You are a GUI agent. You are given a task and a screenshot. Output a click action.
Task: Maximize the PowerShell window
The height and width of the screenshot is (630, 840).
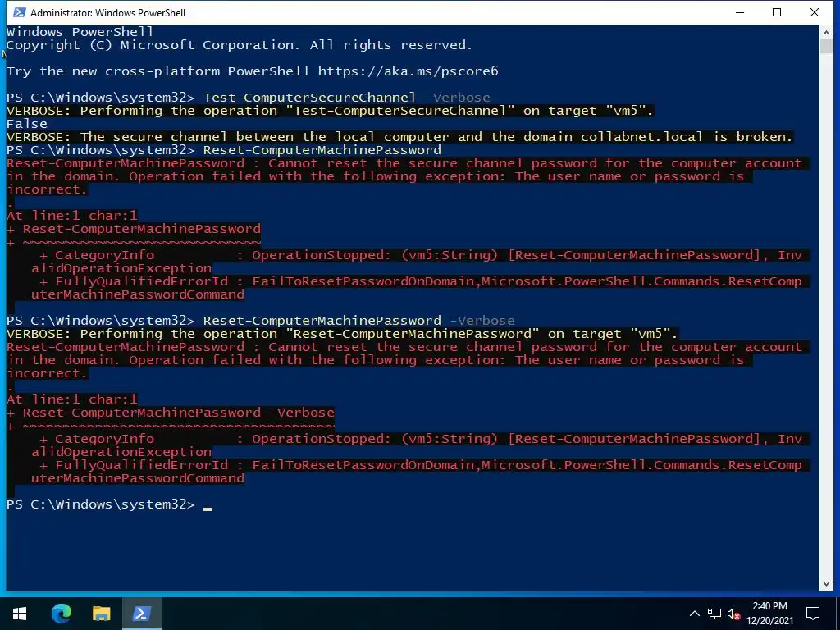point(777,12)
